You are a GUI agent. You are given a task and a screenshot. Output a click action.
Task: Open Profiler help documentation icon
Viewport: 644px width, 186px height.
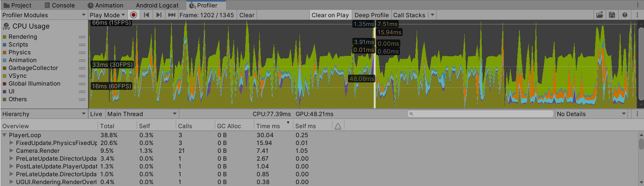click(625, 15)
